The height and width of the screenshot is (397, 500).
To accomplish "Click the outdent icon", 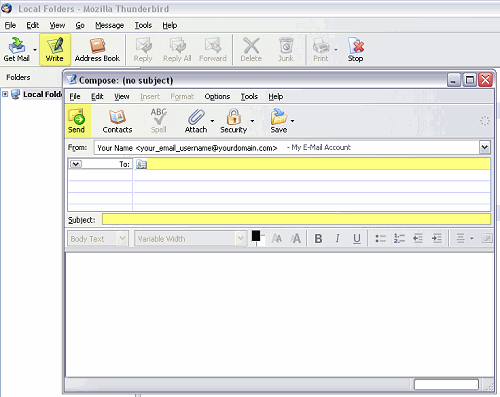I will (418, 239).
